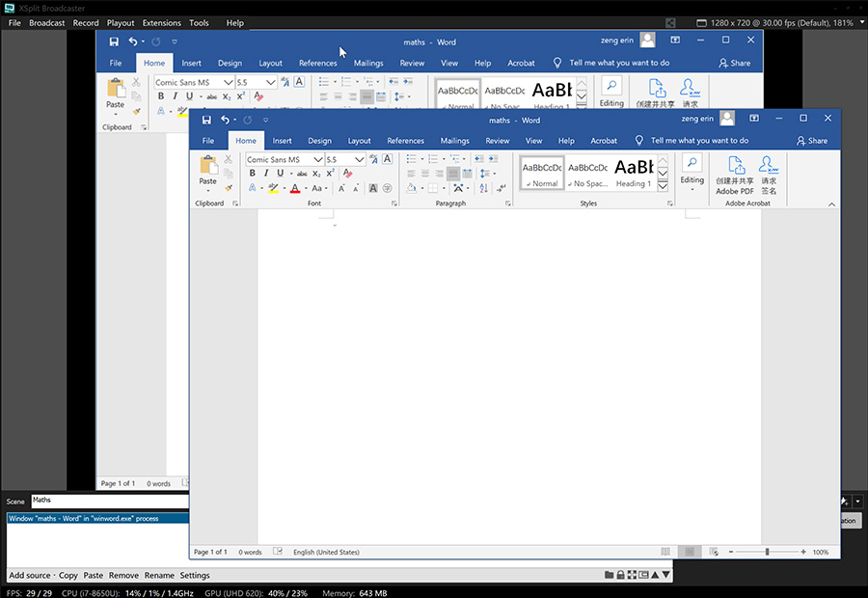This screenshot has height=598, width=868.
Task: Click Remove in XSplit sources bar
Action: click(123, 575)
